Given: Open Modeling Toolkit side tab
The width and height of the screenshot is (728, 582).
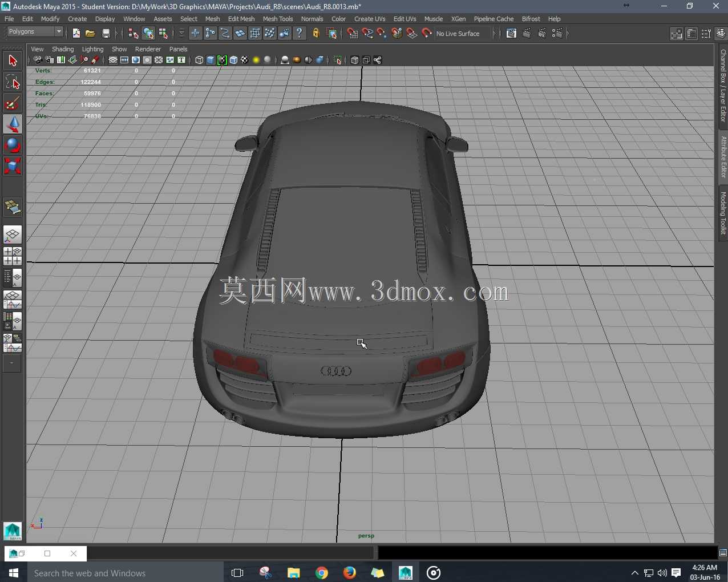Looking at the screenshot, I should click(x=723, y=213).
